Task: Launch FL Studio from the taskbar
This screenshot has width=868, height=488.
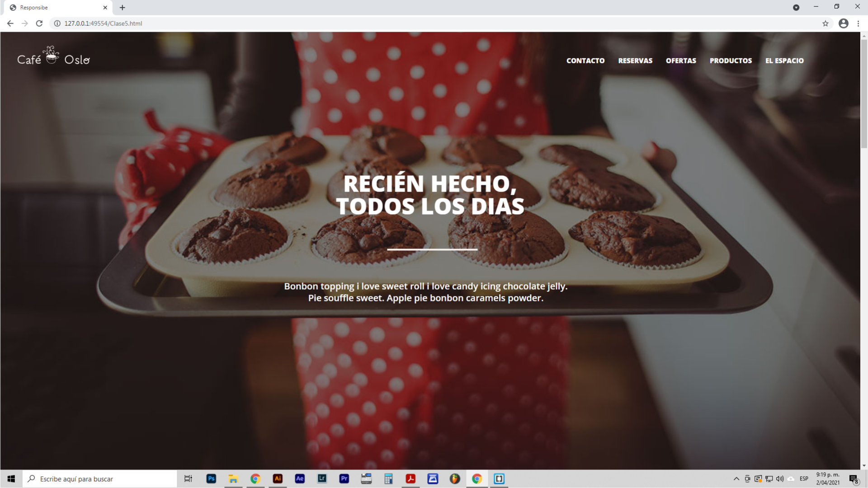Action: click(x=455, y=479)
